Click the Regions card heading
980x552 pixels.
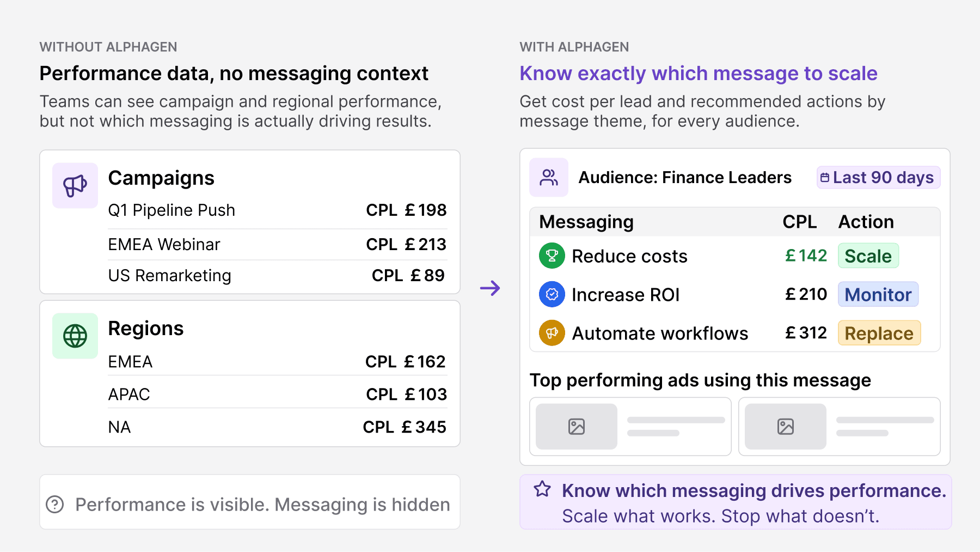pos(146,329)
